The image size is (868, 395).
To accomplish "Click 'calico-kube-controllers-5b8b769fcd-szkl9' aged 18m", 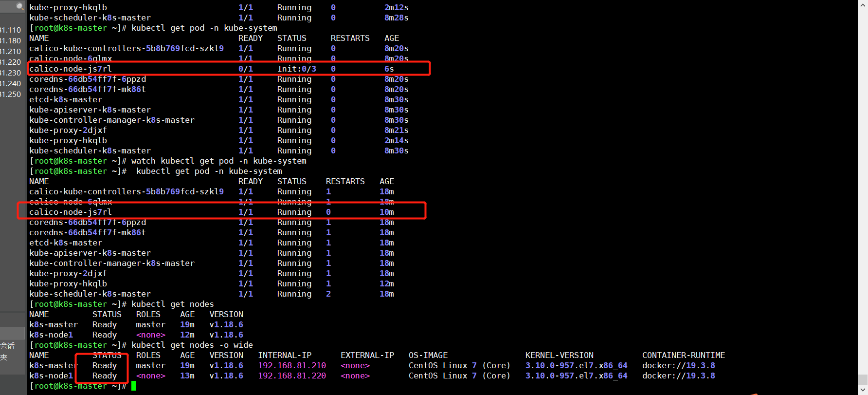I will pyautogui.click(x=127, y=191).
